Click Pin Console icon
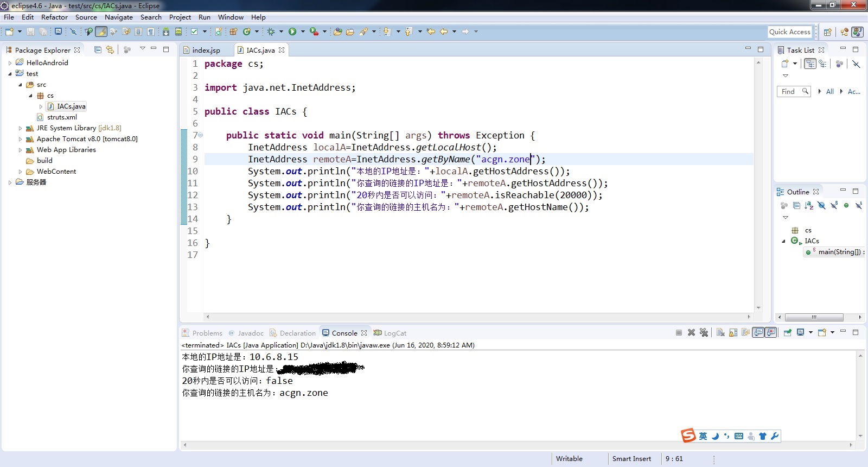 pyautogui.click(x=787, y=332)
